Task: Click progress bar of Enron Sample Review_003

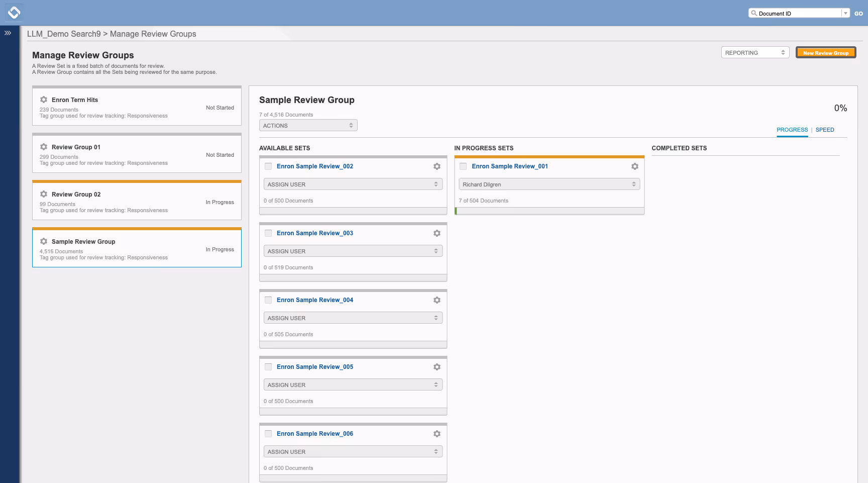Action: (x=353, y=278)
